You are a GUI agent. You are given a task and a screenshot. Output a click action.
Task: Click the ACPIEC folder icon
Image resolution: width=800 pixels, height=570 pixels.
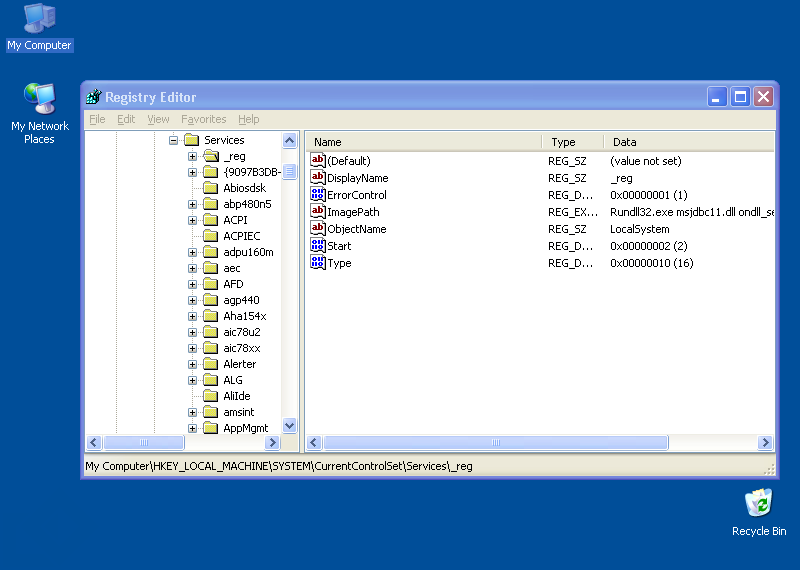[x=211, y=236]
